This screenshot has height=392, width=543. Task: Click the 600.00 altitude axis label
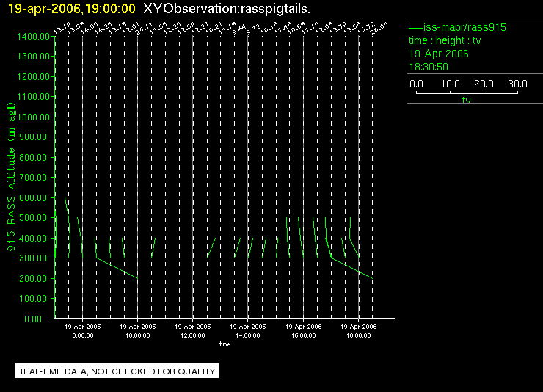pos(33,197)
